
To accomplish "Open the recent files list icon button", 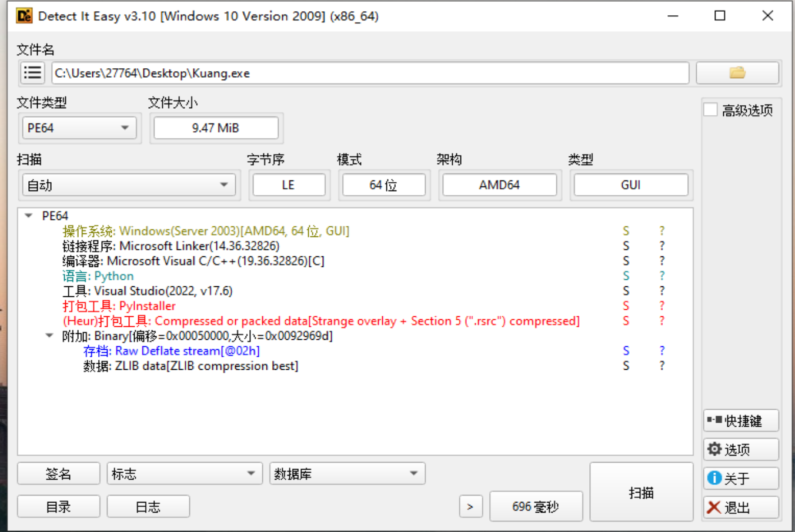I will [32, 73].
